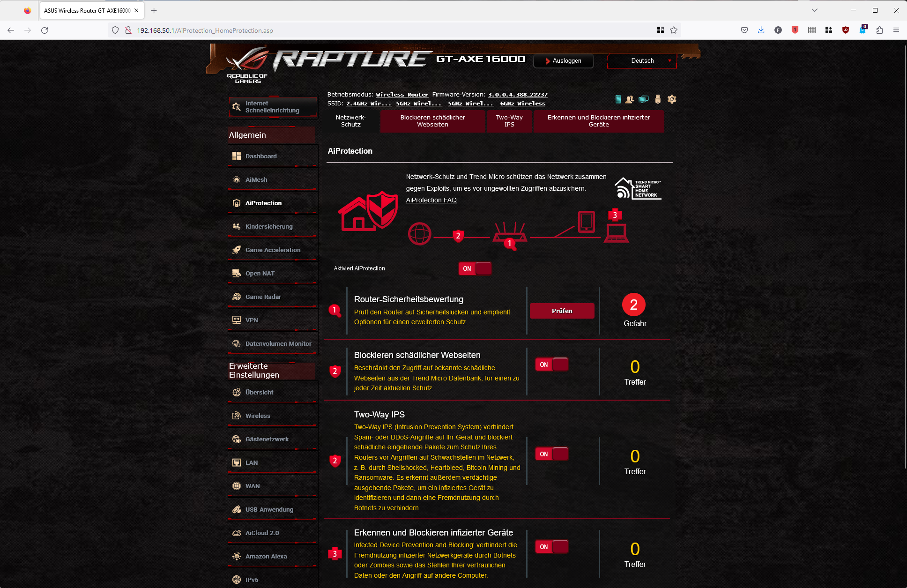Click the Kindersicherung sidebar icon
The height and width of the screenshot is (588, 907).
(x=237, y=226)
